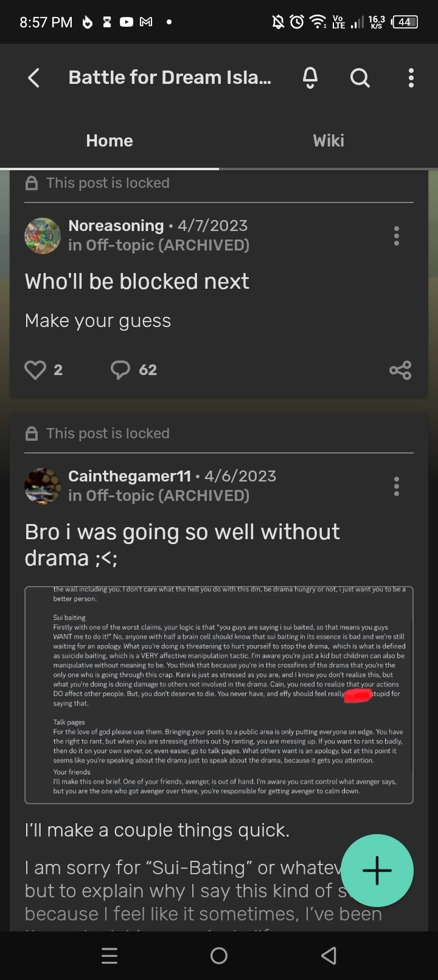This screenshot has height=980, width=438.
Task: Open comments on Noreasoning's post
Action: (x=120, y=370)
